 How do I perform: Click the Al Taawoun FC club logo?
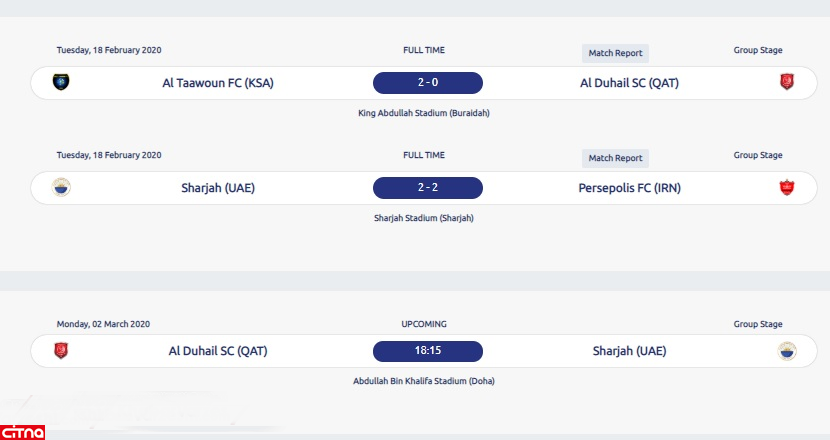coord(61,82)
